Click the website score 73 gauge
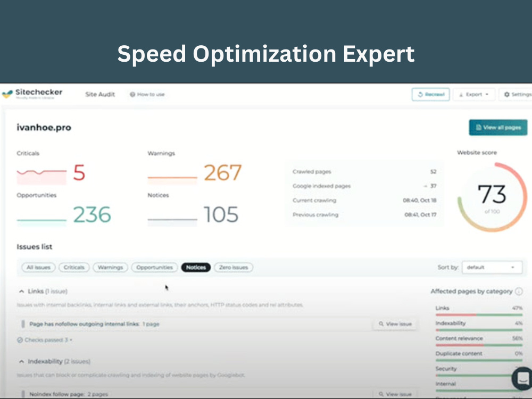Image resolution: width=532 pixels, height=399 pixels. (492, 197)
